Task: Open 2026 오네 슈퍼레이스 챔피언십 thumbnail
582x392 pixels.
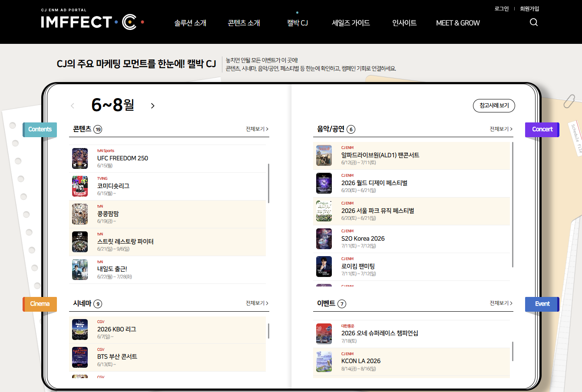Action: [324, 334]
